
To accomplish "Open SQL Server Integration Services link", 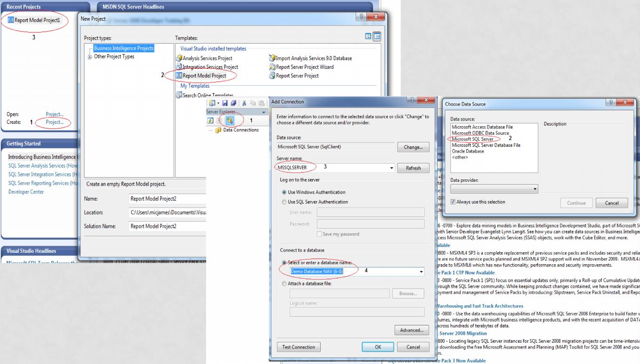I will pyautogui.click(x=43, y=174).
